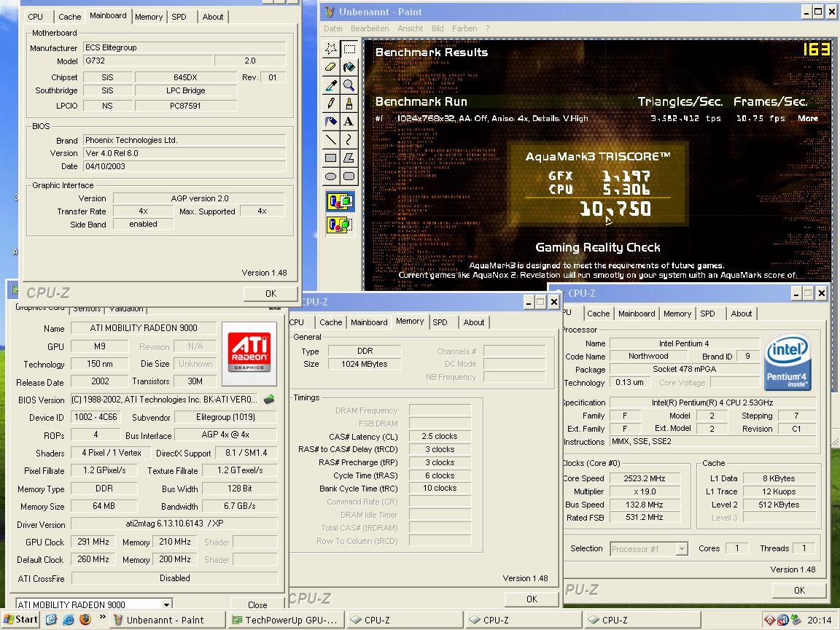Image resolution: width=840 pixels, height=630 pixels.
Task: Select the Polygon shape tool
Action: [x=349, y=158]
